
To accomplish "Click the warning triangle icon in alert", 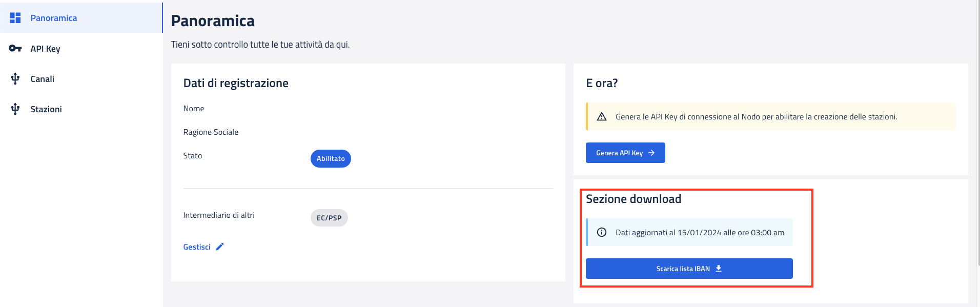I will coord(602,117).
